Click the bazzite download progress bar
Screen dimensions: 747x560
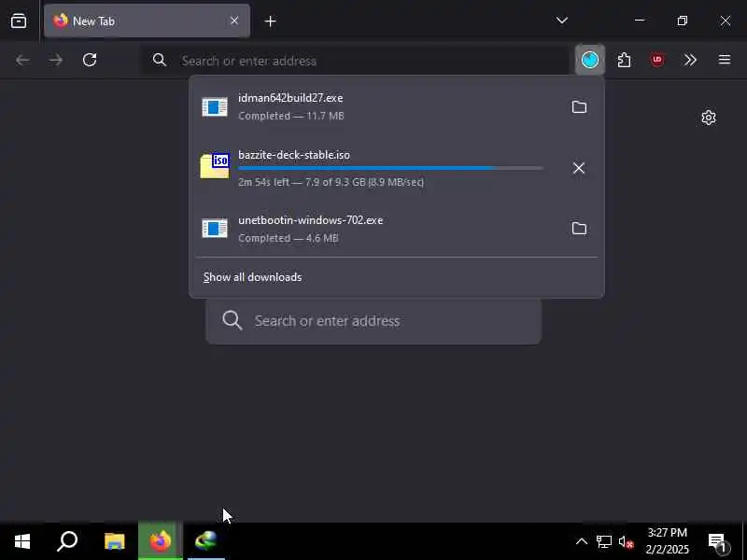(390, 168)
